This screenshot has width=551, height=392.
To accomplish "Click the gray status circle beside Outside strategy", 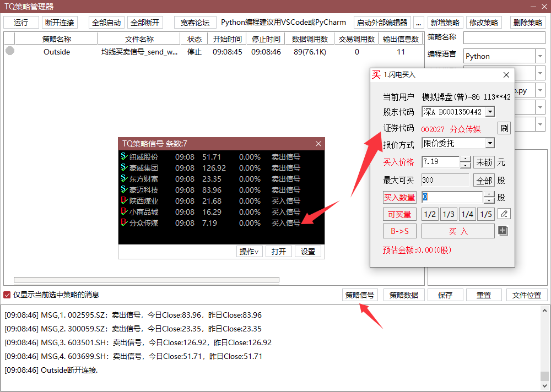I will [9, 51].
